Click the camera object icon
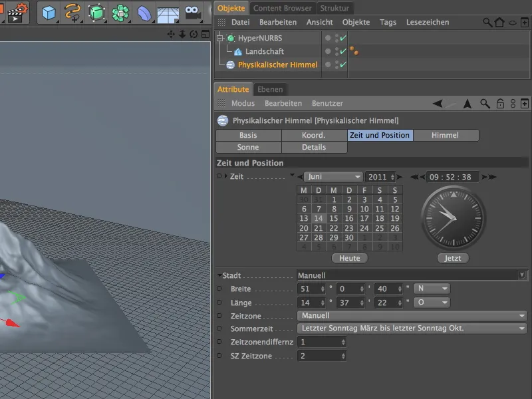This screenshot has height=399, width=532. pos(193,12)
